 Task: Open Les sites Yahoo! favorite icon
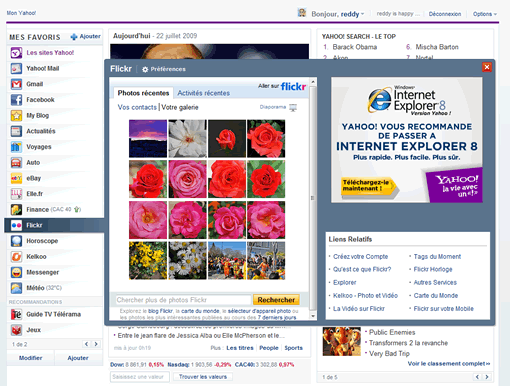[16, 53]
